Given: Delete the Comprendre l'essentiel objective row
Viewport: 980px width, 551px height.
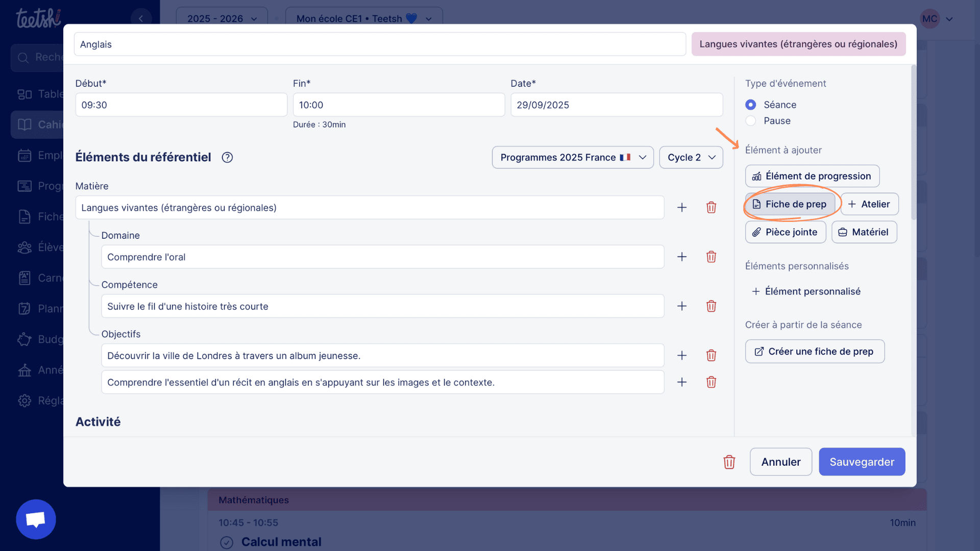Looking at the screenshot, I should tap(711, 382).
